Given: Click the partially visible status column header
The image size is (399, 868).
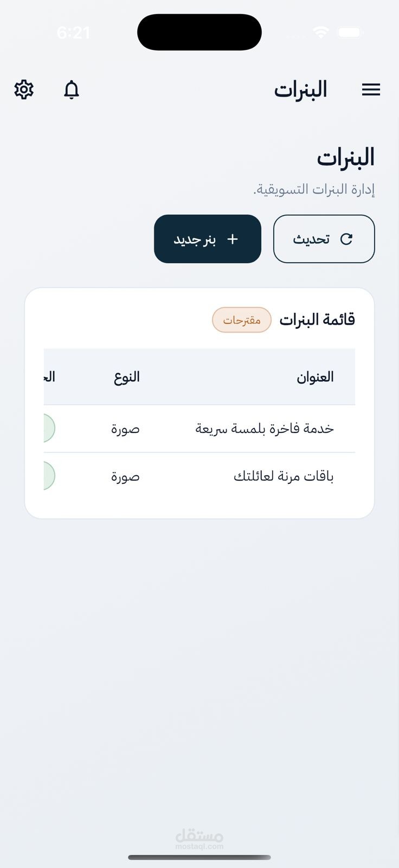Looking at the screenshot, I should 49,377.
